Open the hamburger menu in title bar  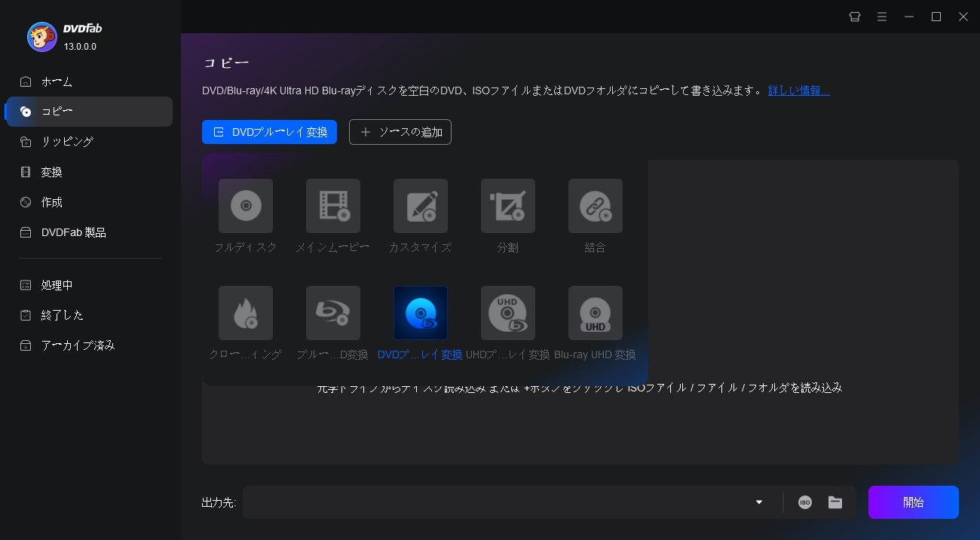[882, 17]
